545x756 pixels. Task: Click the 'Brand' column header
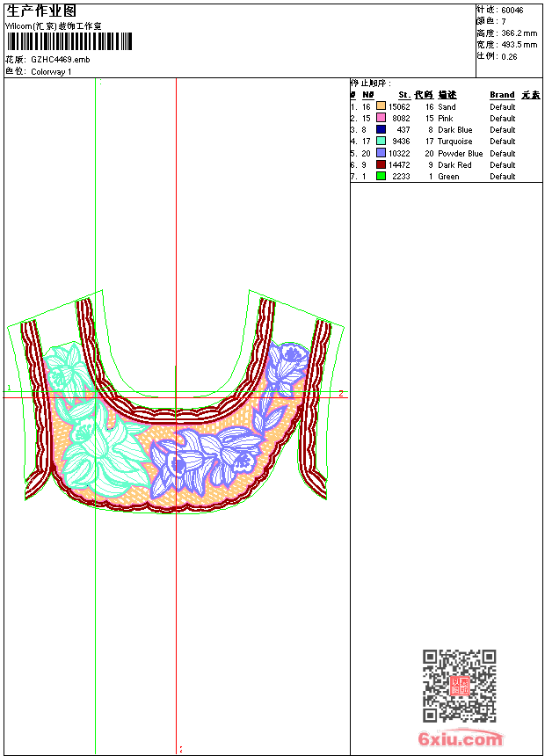pos(502,95)
